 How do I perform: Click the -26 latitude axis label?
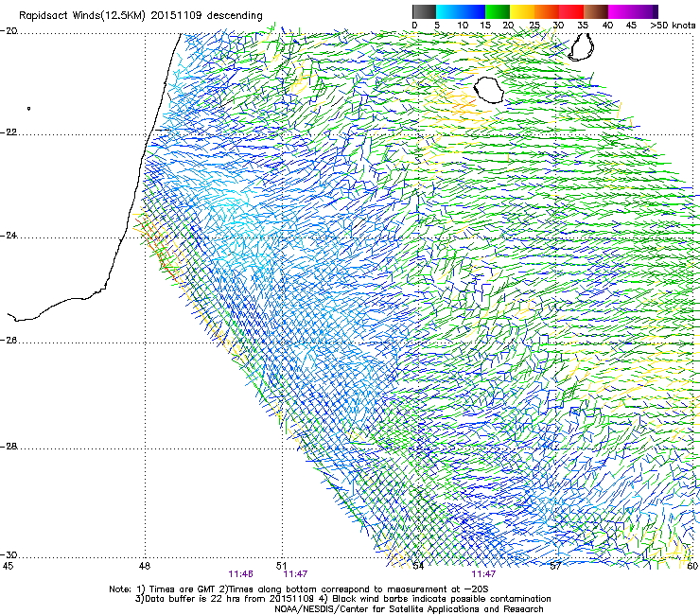pyautogui.click(x=9, y=341)
